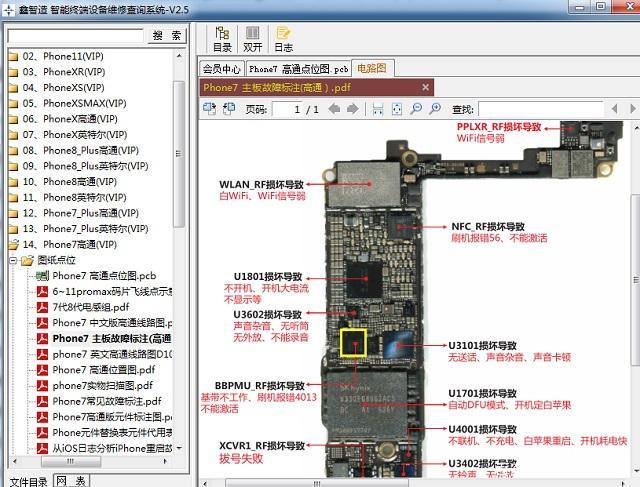Viewport: 640px width, 487px height.
Task: Click the PDF icon of 7代8代电感组.pdf
Action: 42,307
